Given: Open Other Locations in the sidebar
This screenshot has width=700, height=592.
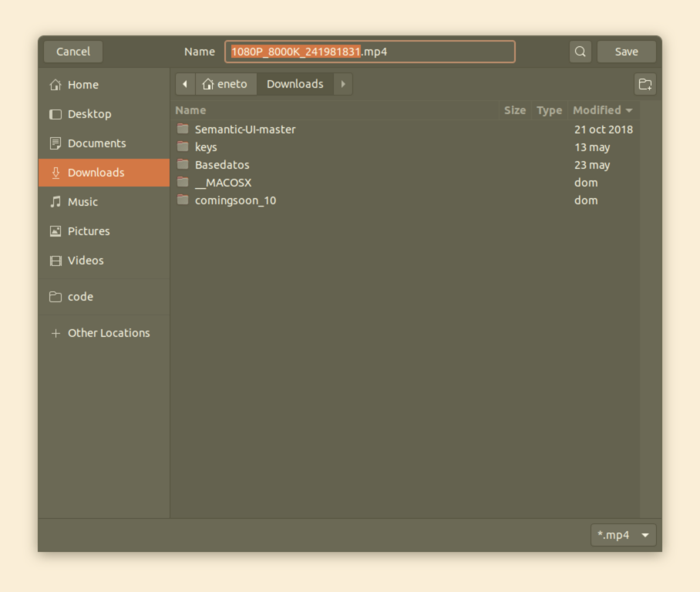Looking at the screenshot, I should (109, 333).
